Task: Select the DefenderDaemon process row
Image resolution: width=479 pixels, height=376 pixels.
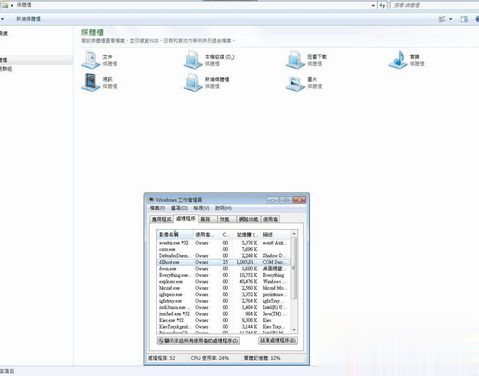Action: (x=224, y=256)
